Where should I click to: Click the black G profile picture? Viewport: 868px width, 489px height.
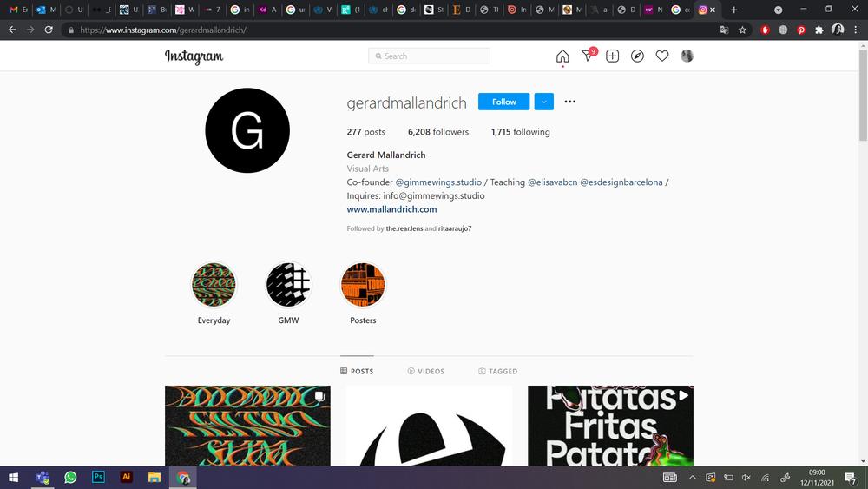247,130
